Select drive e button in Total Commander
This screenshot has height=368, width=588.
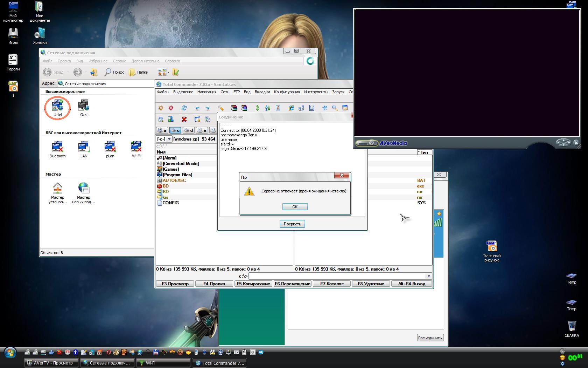202,130
